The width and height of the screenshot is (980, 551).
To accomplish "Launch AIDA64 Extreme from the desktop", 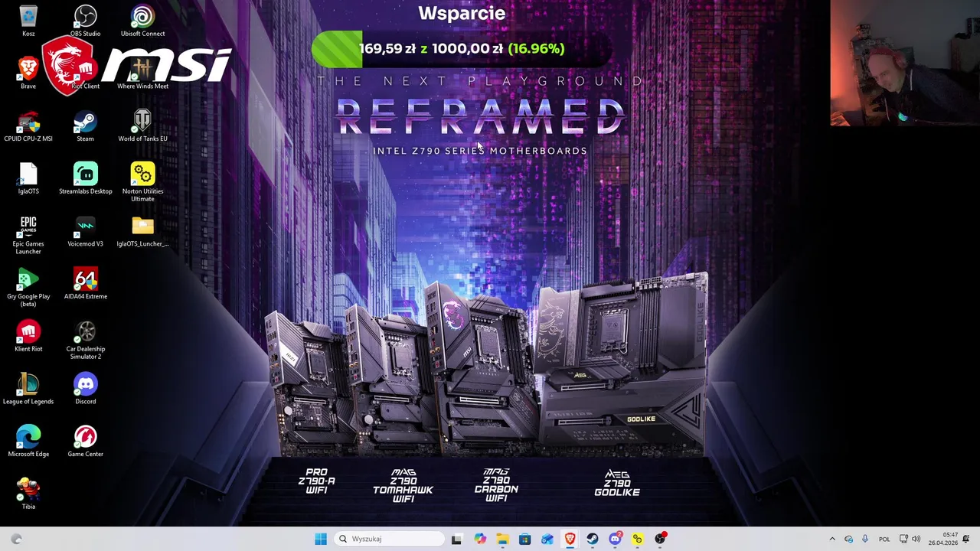I will point(85,283).
